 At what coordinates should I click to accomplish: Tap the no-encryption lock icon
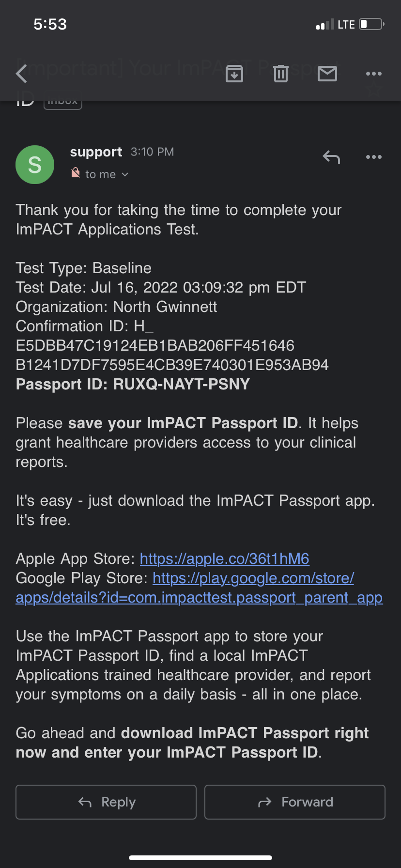[x=76, y=172]
